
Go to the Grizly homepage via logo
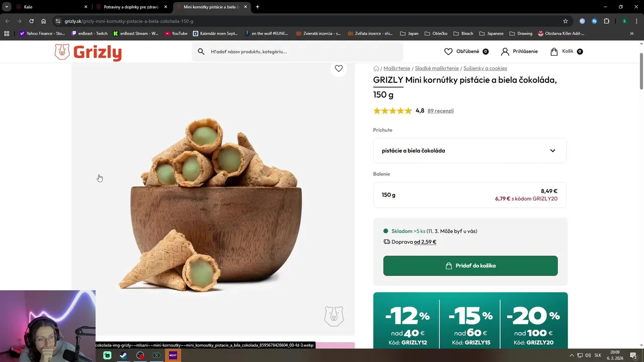[88, 52]
